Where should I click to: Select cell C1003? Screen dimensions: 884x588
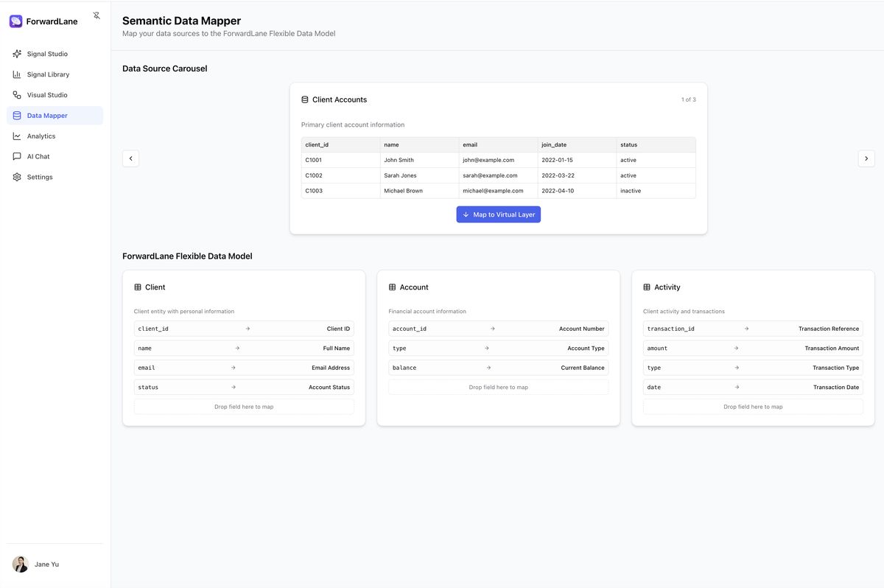tap(341, 191)
